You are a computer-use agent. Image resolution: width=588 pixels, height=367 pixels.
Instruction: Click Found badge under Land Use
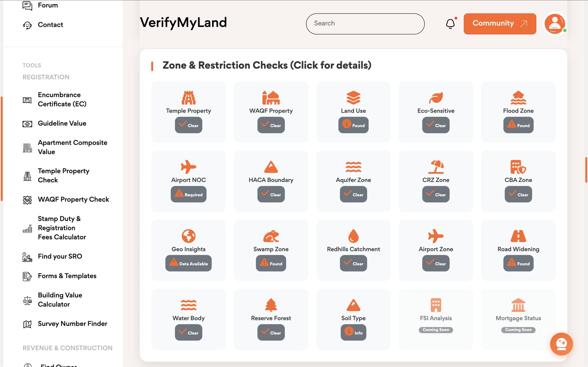[353, 125]
